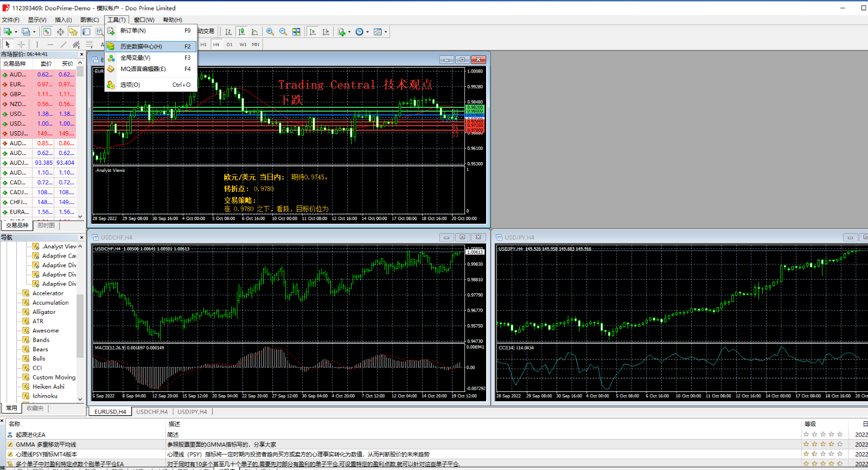Open the new chart dropdown arrow
Screen dimensions: 868x470
coord(16,32)
